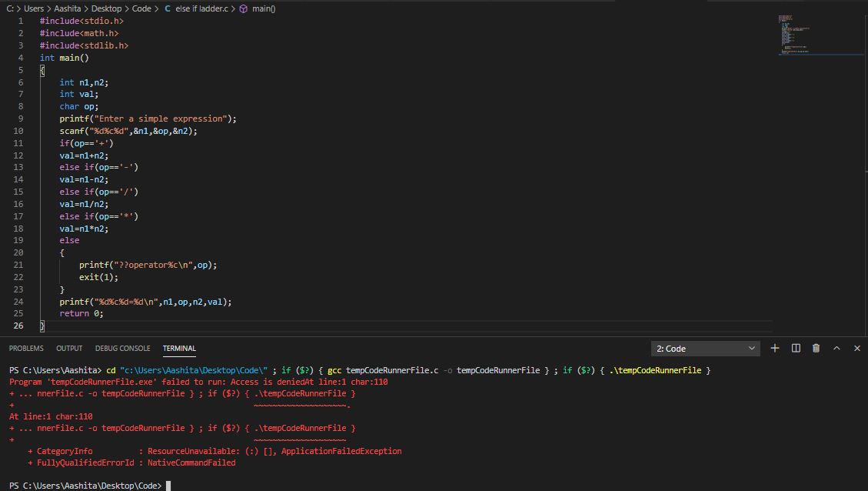Open 'Desktop' breadcrumb segment
The width and height of the screenshot is (868, 491).
(x=106, y=8)
